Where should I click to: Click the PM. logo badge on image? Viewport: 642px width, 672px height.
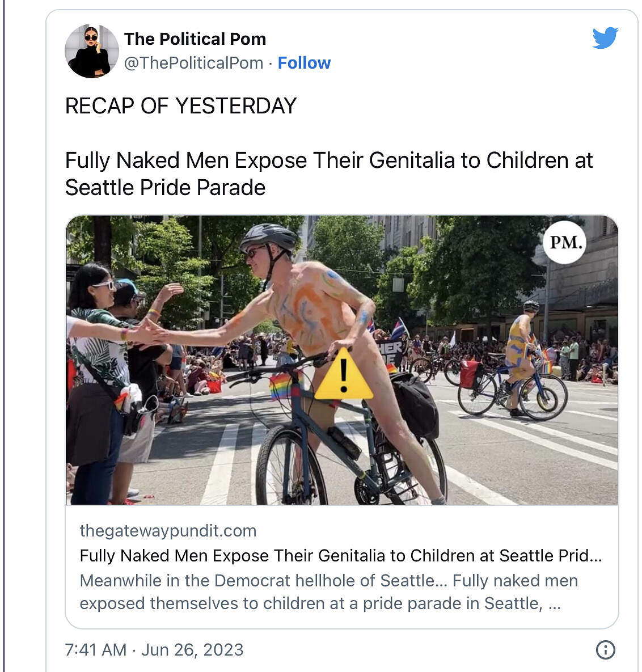coord(564,243)
